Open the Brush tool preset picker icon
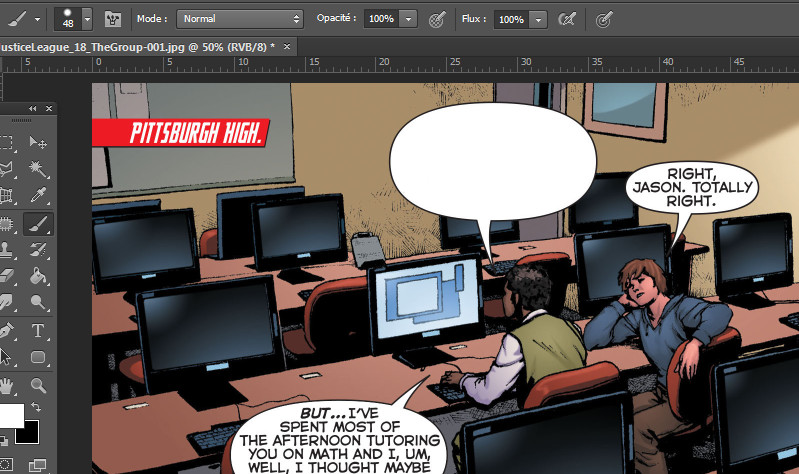The width and height of the screenshot is (799, 474). click(17, 19)
